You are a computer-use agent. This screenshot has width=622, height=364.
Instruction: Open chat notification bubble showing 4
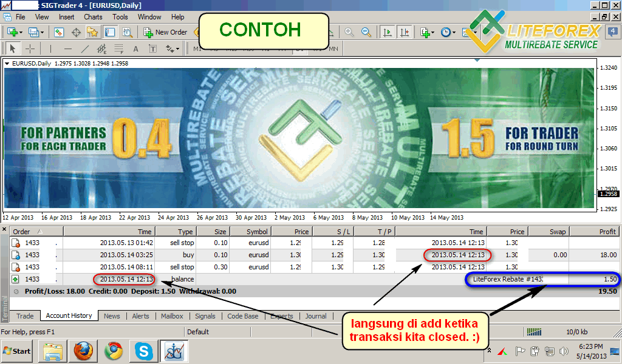coord(613,32)
